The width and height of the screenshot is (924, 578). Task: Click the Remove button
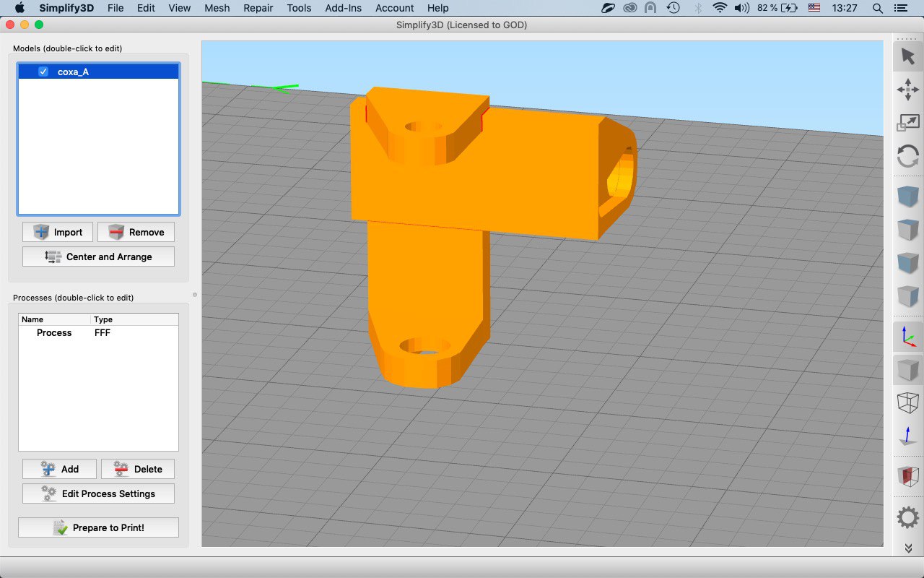coord(136,232)
